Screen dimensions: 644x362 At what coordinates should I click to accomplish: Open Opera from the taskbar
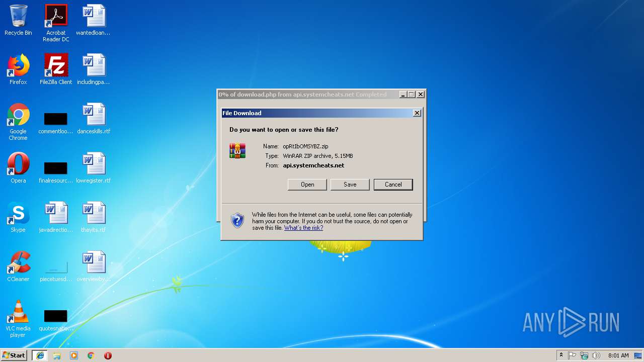coord(108,355)
